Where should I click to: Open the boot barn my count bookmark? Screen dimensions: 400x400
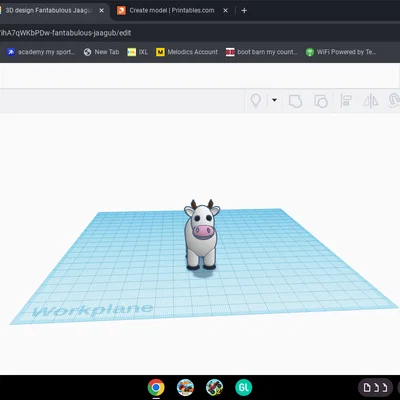[x=261, y=52]
